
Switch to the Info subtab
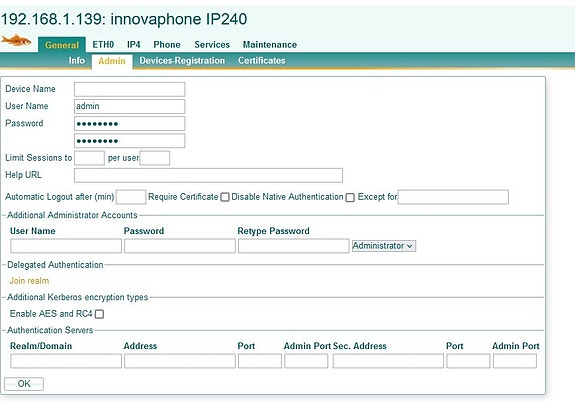pyautogui.click(x=77, y=61)
